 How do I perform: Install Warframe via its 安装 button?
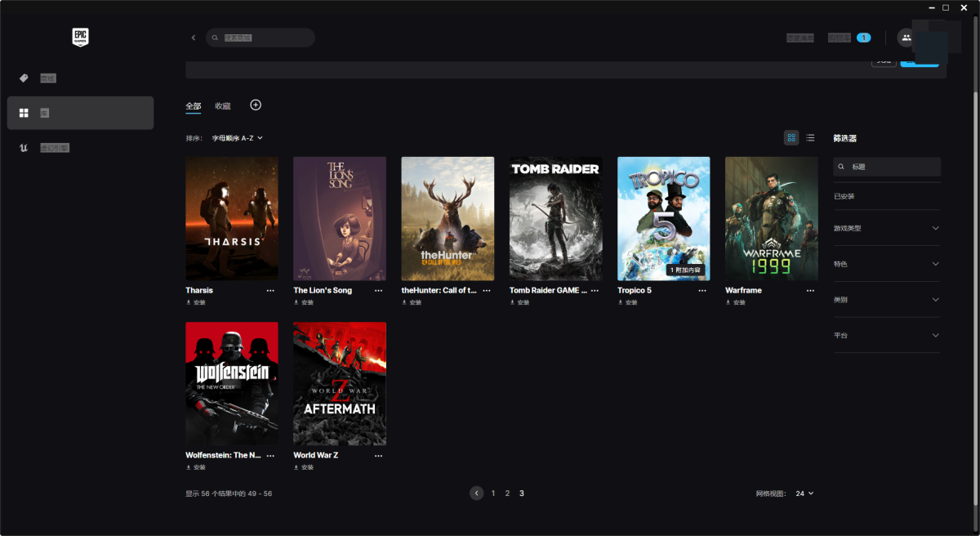[736, 302]
